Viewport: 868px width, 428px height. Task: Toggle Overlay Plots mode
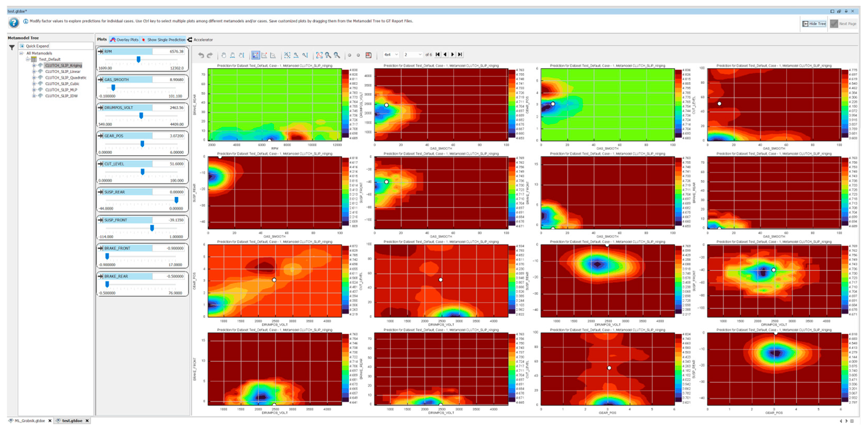(x=124, y=40)
